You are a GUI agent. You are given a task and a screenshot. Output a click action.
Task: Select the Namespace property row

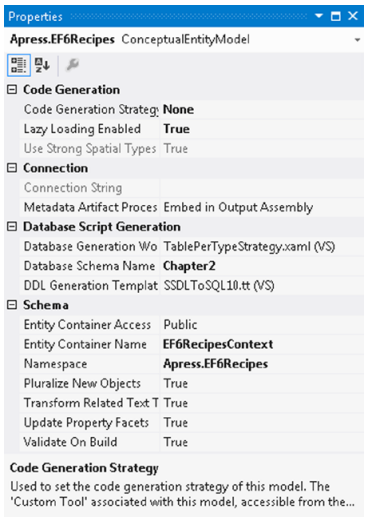tap(192, 364)
